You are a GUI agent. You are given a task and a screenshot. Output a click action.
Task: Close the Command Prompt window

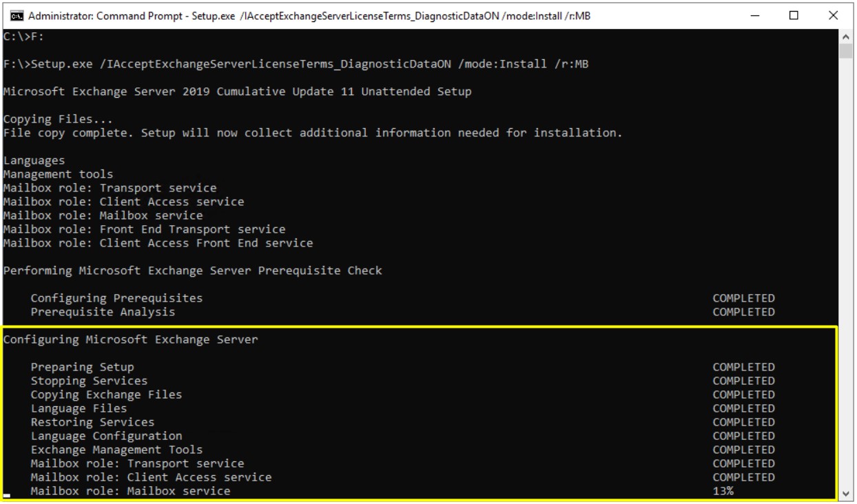coord(834,15)
